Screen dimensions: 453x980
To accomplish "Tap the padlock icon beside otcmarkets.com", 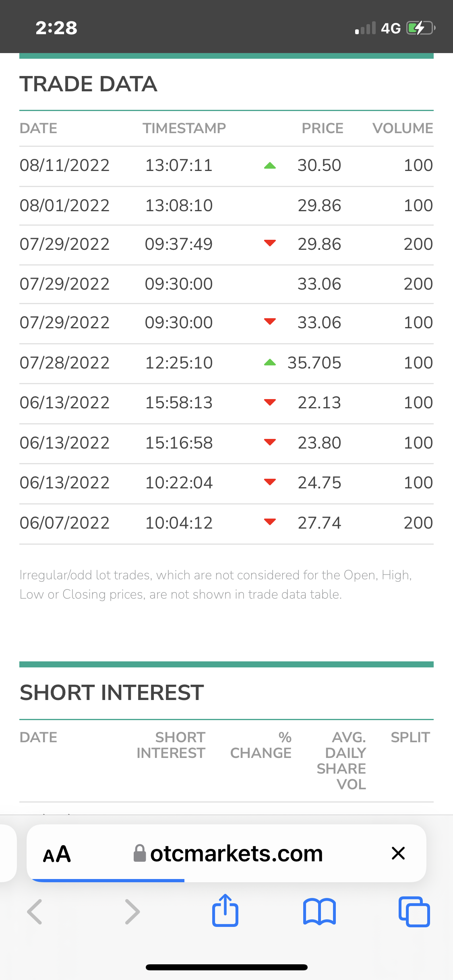I will [140, 853].
